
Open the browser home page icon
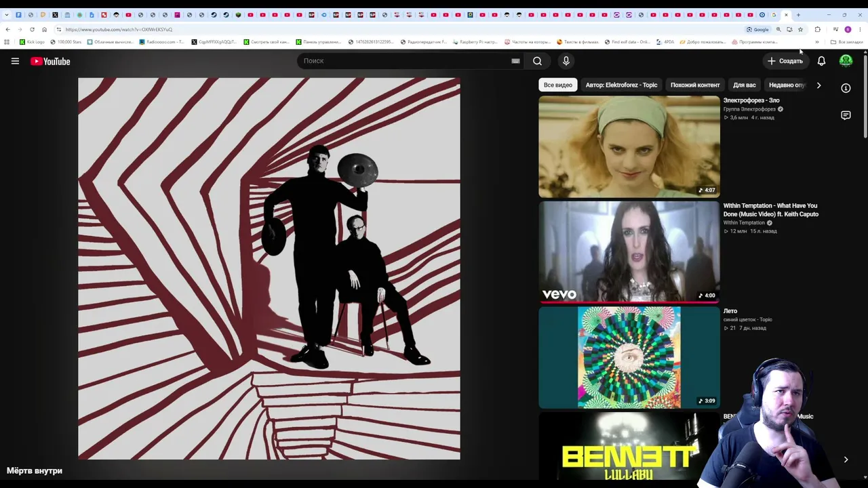pos(44,29)
